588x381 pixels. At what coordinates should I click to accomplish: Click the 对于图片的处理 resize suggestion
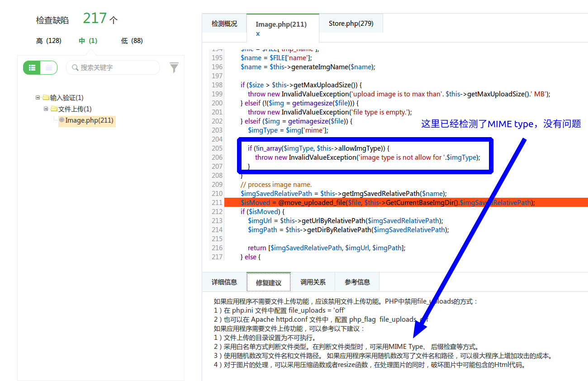370,365
